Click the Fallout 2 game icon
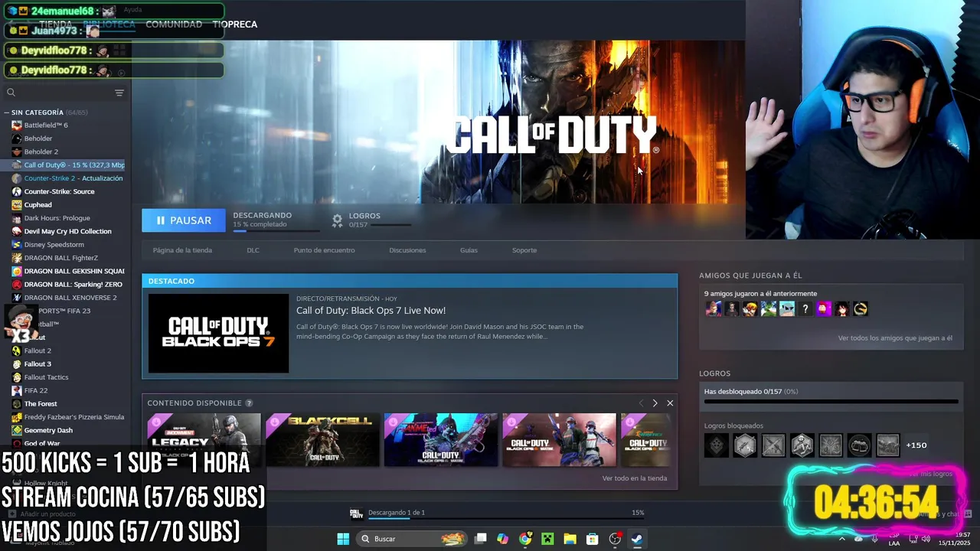980x551 pixels. coord(17,350)
